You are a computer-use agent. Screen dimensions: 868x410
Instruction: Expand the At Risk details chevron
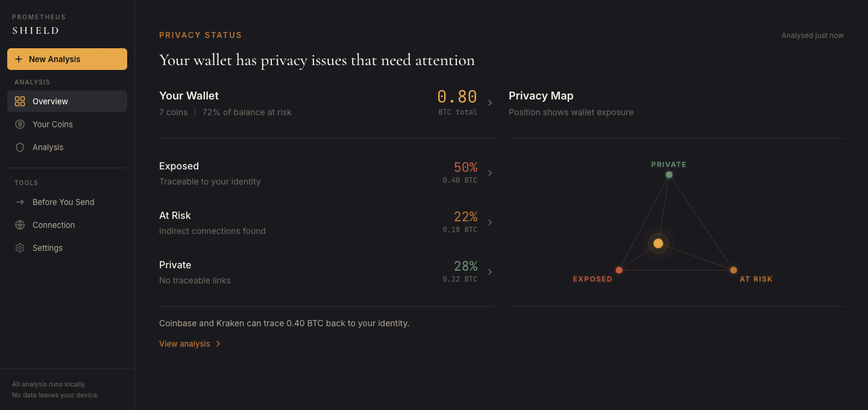[x=489, y=222]
